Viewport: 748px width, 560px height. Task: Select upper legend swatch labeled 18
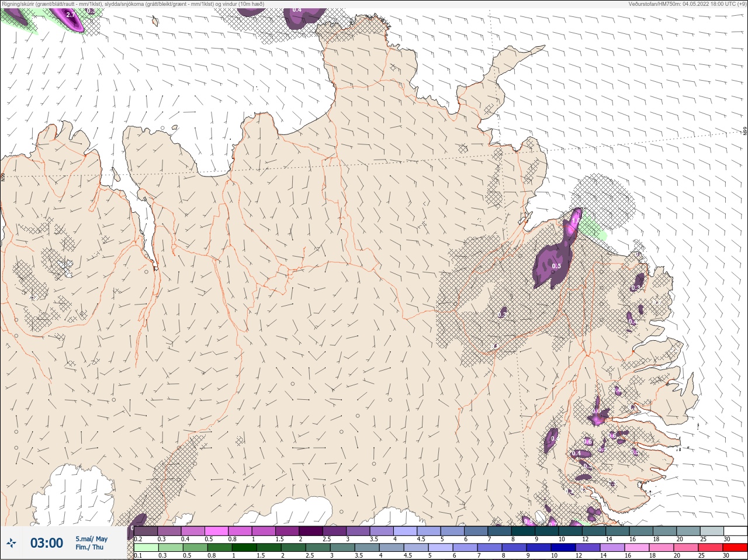[664, 531]
